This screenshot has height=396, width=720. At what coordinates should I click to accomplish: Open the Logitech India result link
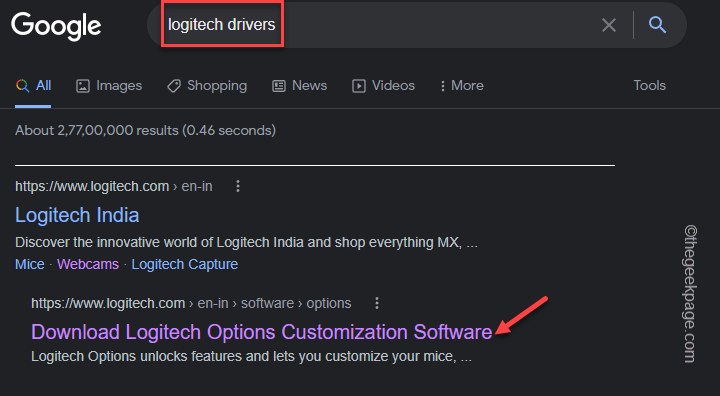77,215
